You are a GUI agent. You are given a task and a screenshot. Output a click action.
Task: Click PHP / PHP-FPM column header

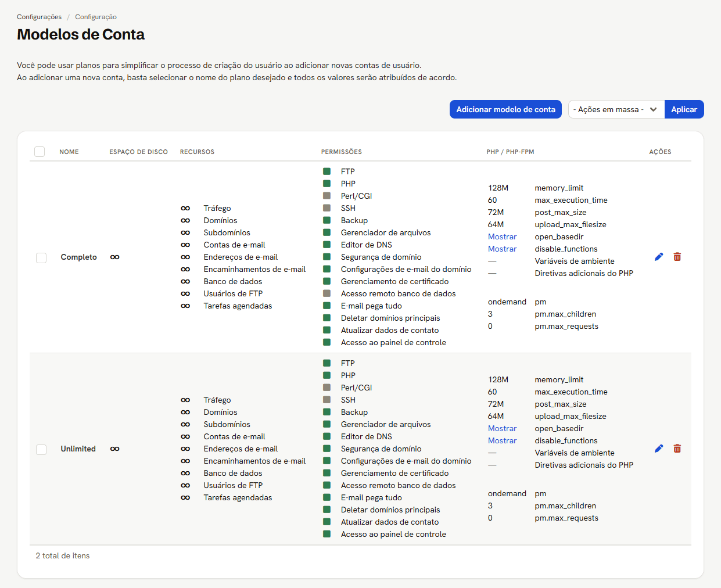click(510, 152)
